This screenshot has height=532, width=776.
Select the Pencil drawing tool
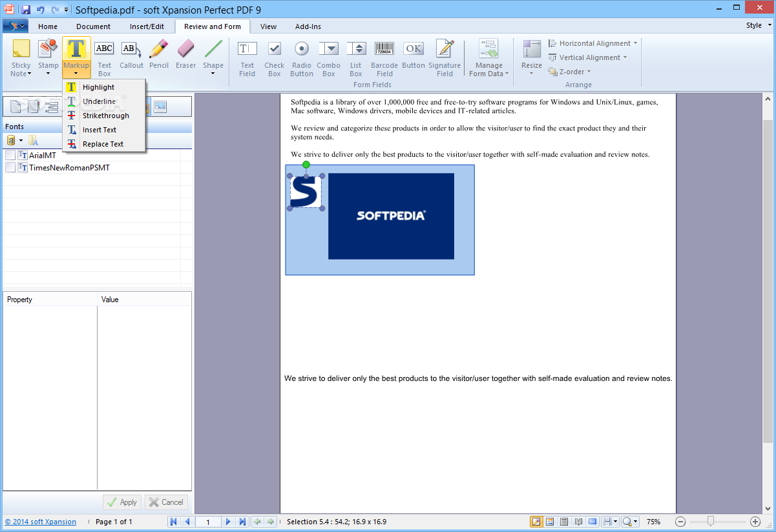[x=159, y=54]
